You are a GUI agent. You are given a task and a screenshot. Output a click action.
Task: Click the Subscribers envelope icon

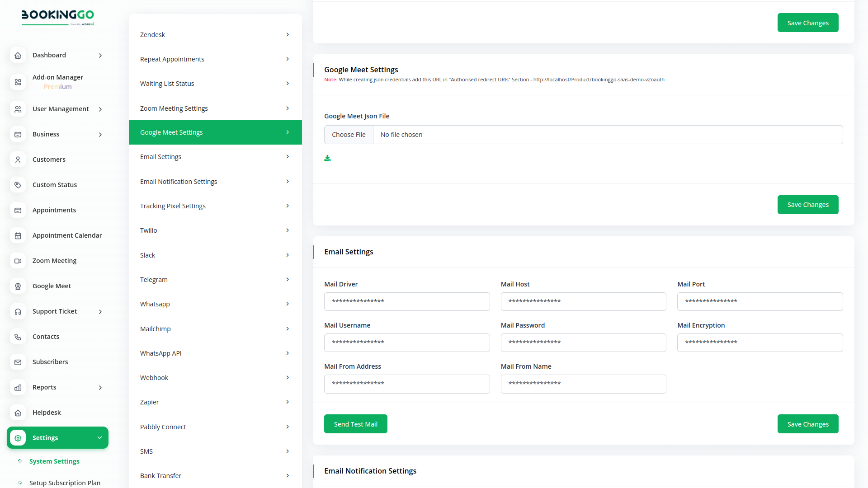coord(18,362)
